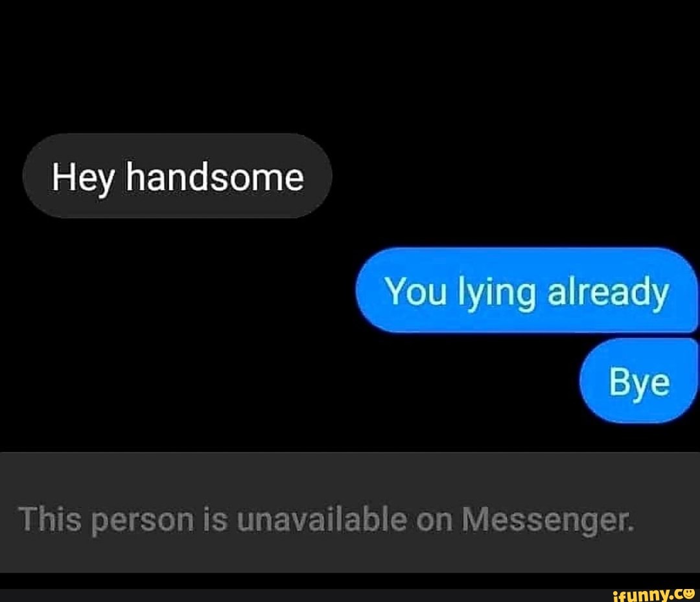Click the word "unavailable" in the bottom banner
700x602 pixels.
point(322,520)
